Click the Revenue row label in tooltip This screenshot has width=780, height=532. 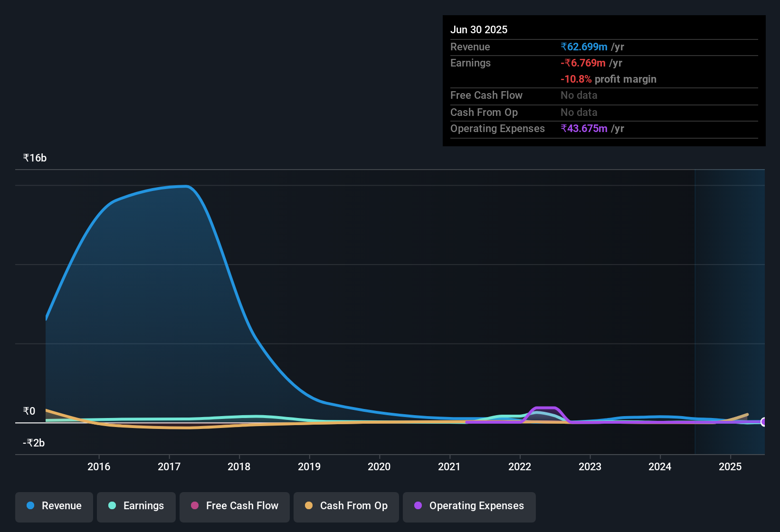point(470,47)
